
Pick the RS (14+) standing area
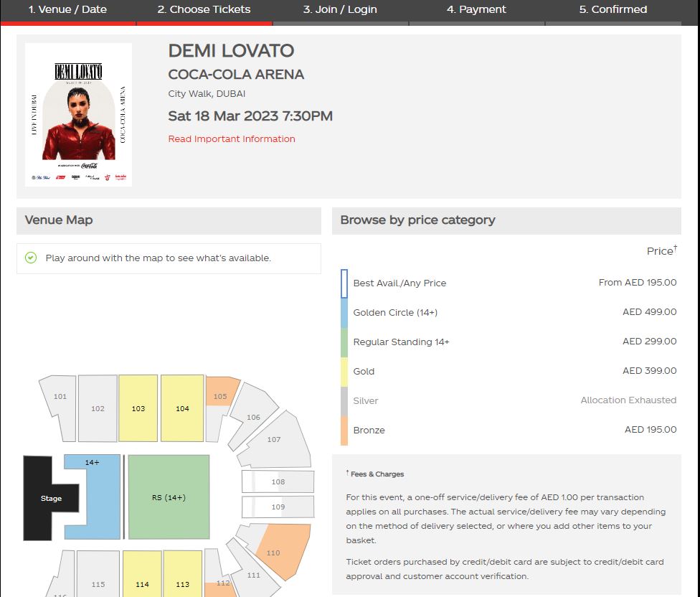(169, 497)
